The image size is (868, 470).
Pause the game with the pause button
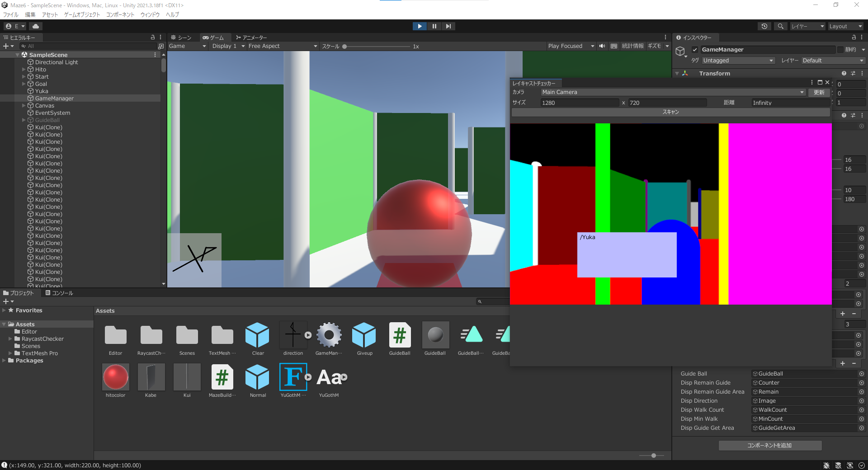[434, 26]
